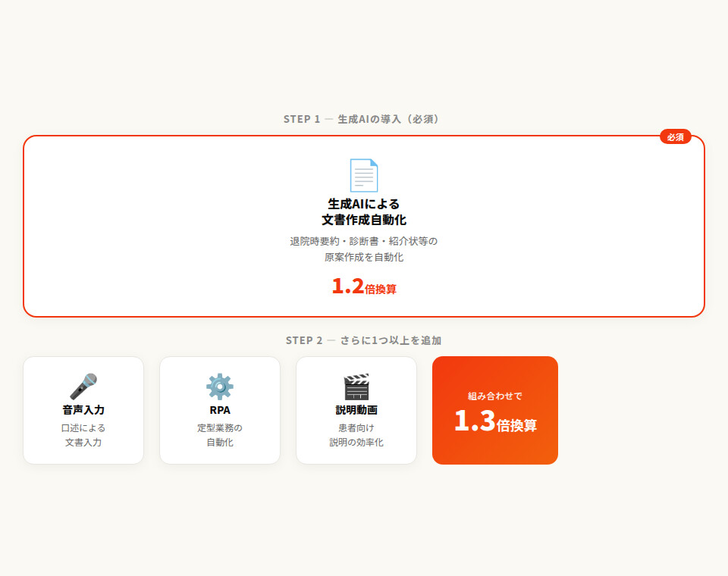Viewport: 728px width, 576px height.
Task: Toggle the 説明動画 option card
Action: pyautogui.click(x=356, y=410)
